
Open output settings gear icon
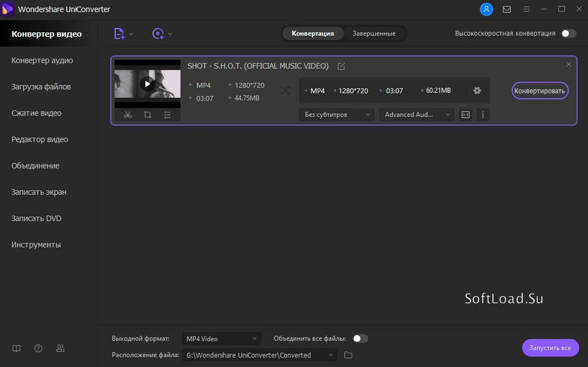477,91
